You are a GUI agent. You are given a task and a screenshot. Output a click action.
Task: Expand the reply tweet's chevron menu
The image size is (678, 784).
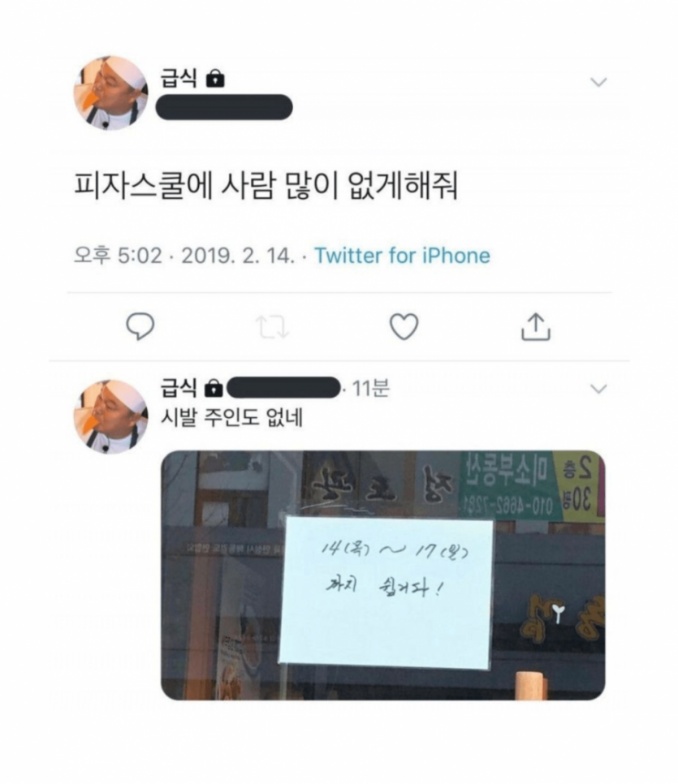coord(598,389)
